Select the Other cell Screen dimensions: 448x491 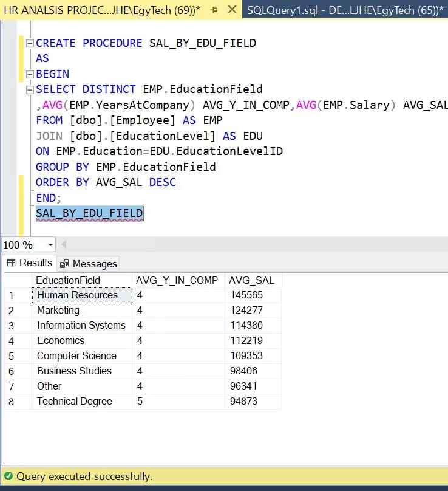click(x=82, y=386)
